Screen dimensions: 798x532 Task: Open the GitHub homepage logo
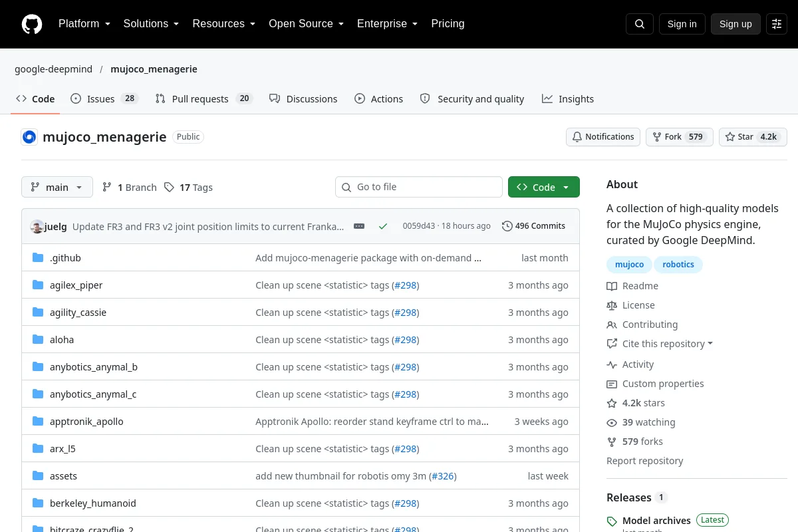32,24
